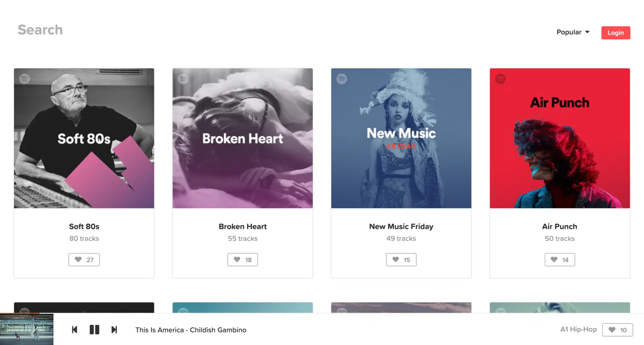The width and height of the screenshot is (644, 345).
Task: Open the New Music Friday playlist
Action: coord(401,138)
